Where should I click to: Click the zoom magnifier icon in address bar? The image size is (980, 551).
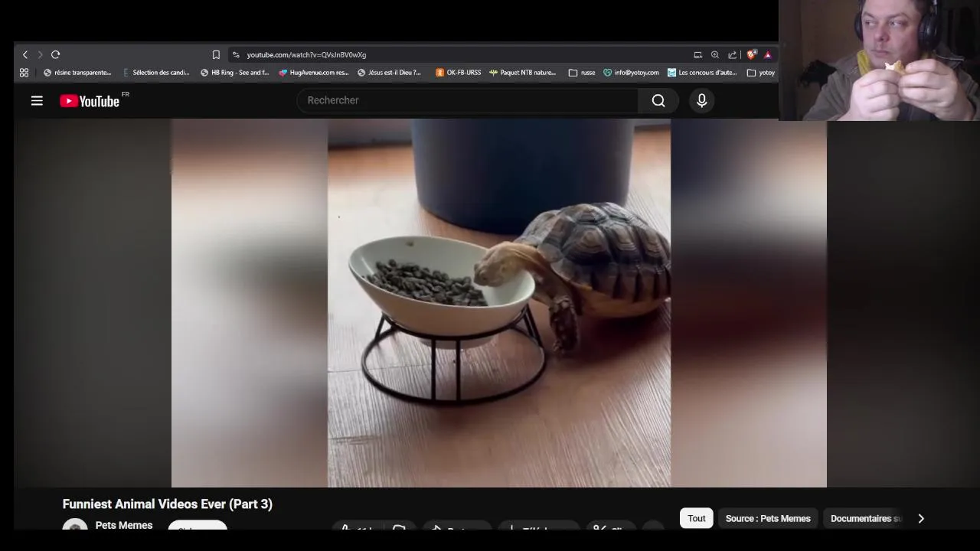click(x=715, y=55)
